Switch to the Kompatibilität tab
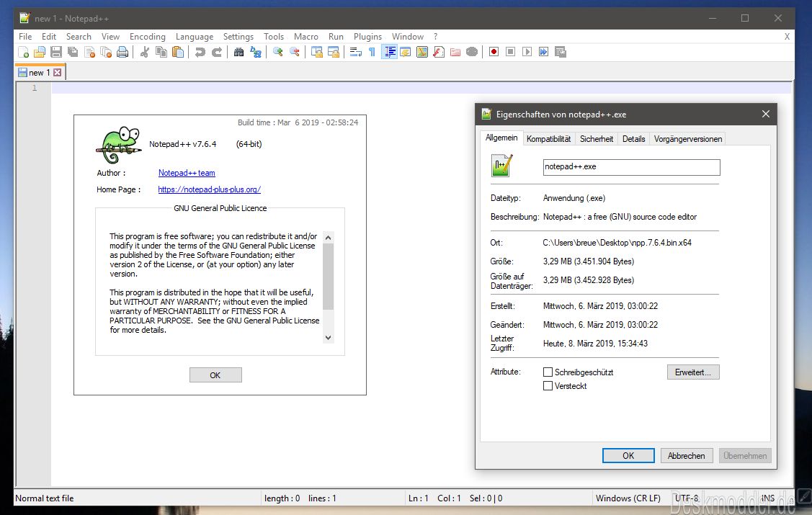 (x=548, y=139)
